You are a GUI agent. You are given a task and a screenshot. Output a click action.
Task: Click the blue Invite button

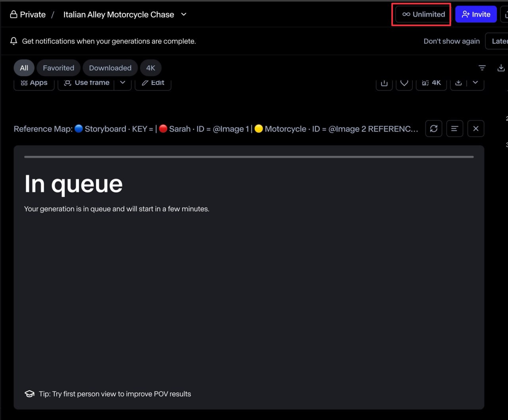(x=476, y=14)
